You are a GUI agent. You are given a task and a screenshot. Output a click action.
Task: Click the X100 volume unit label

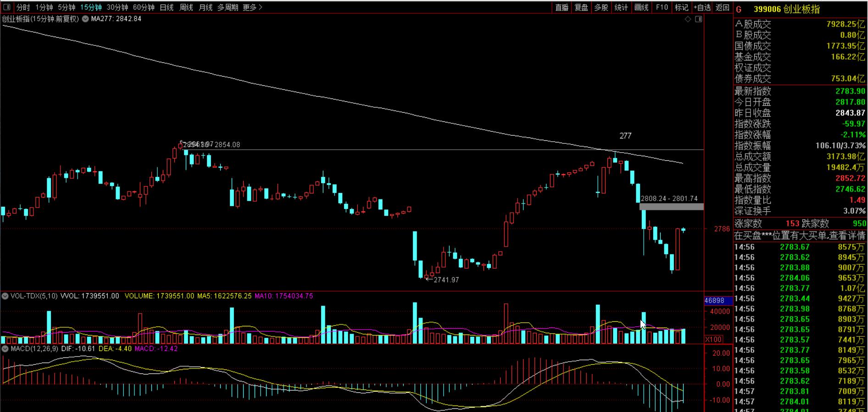click(x=713, y=340)
